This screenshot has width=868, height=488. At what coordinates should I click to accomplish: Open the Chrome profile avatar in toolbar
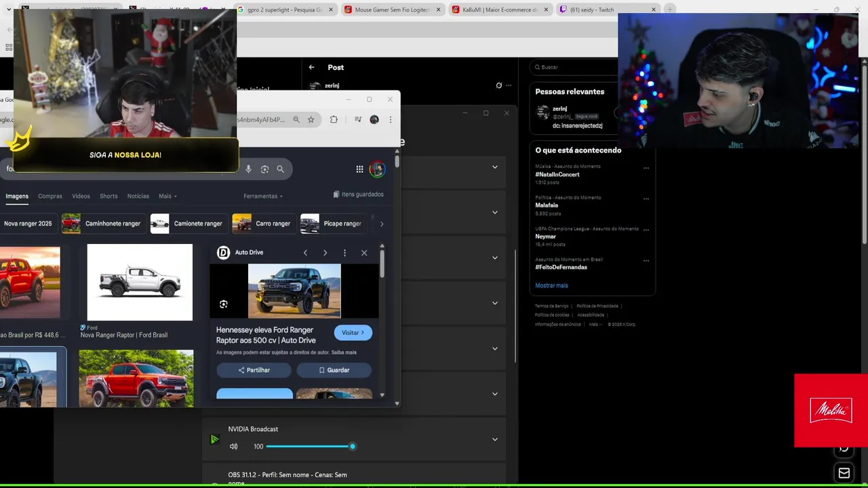pyautogui.click(x=374, y=119)
